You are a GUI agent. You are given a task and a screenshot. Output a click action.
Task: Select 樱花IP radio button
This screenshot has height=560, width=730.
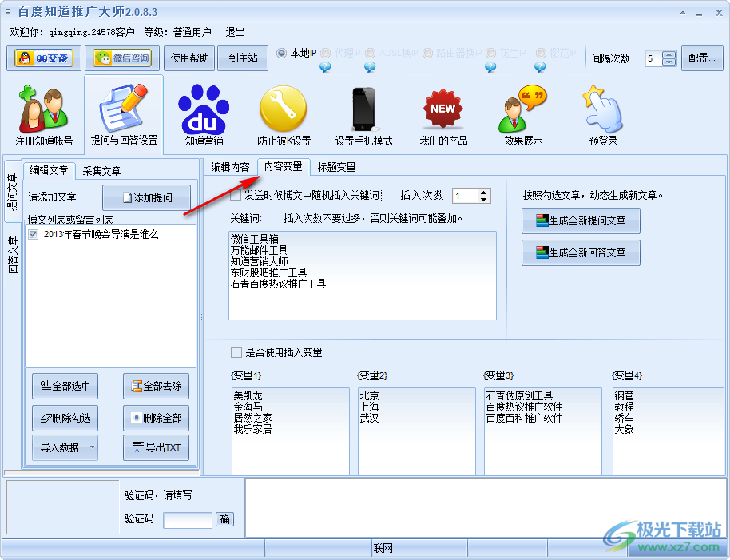[x=541, y=53]
